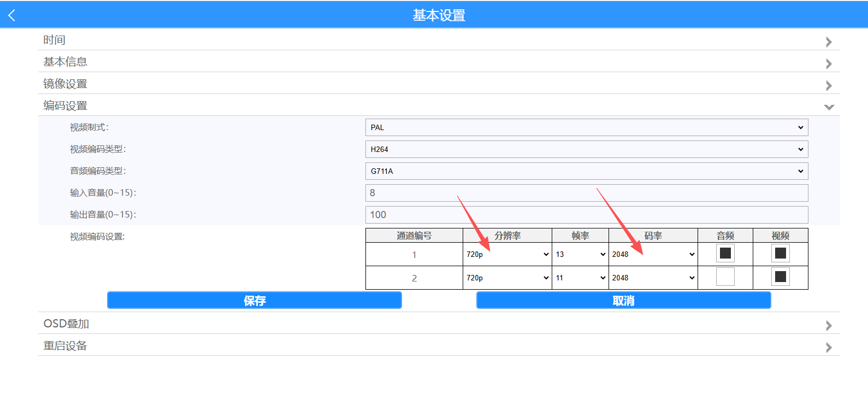The width and height of the screenshot is (868, 393).
Task: Open channel 2 frame rate dropdown
Action: [580, 278]
